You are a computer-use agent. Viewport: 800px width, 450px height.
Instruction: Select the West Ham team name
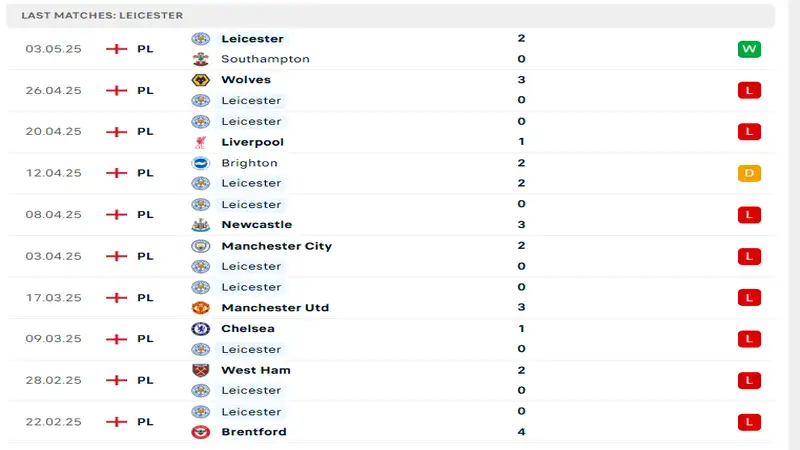256,370
